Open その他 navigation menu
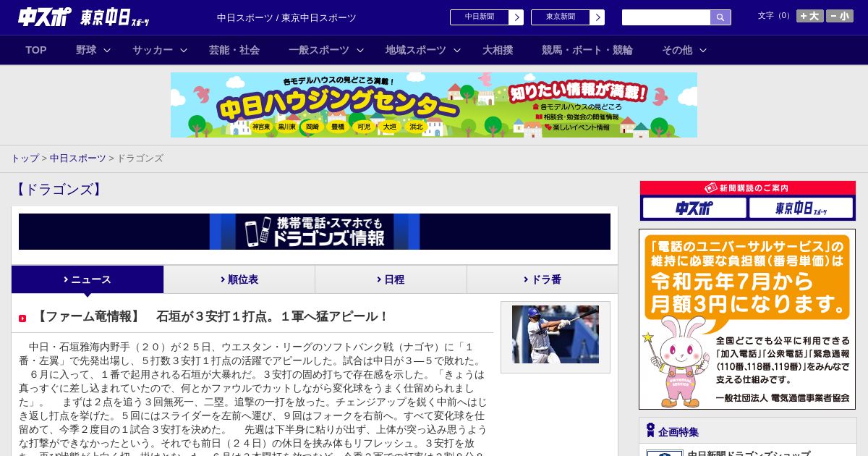The height and width of the screenshot is (456, 868). coord(677,50)
